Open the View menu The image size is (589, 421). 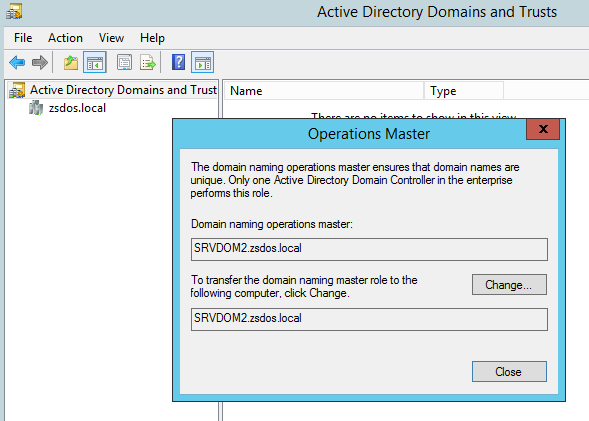pos(111,38)
